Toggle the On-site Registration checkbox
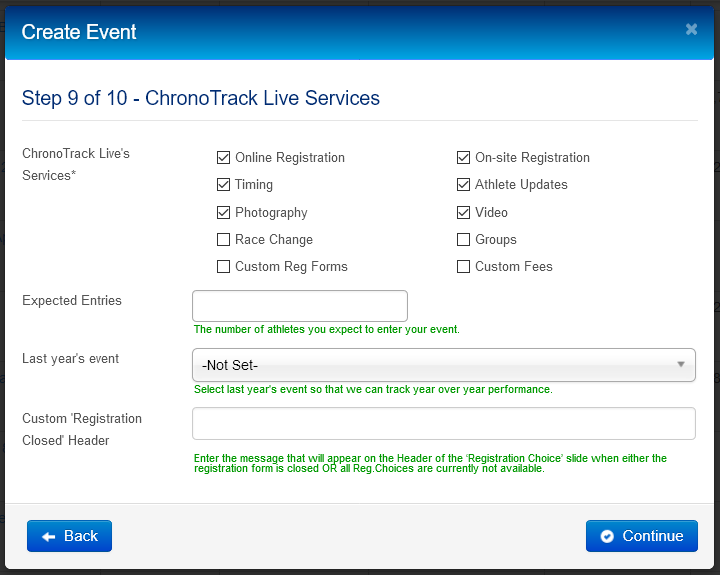 click(463, 158)
